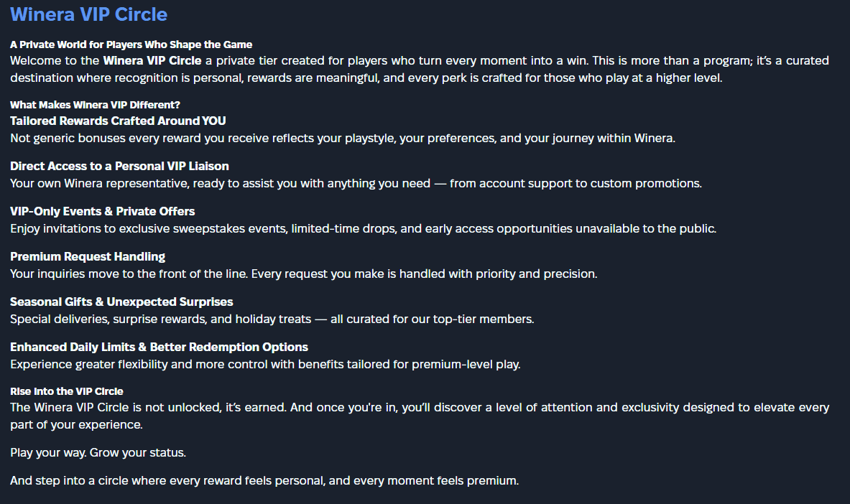Select "Tailored Rewards Crafted Around YOU" heading
Image resolution: width=850 pixels, height=504 pixels.
click(x=118, y=121)
